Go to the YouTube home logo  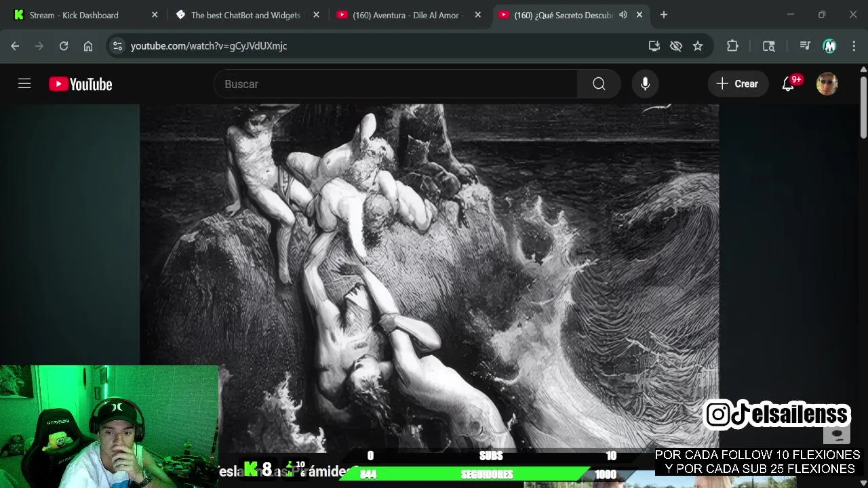pyautogui.click(x=81, y=84)
